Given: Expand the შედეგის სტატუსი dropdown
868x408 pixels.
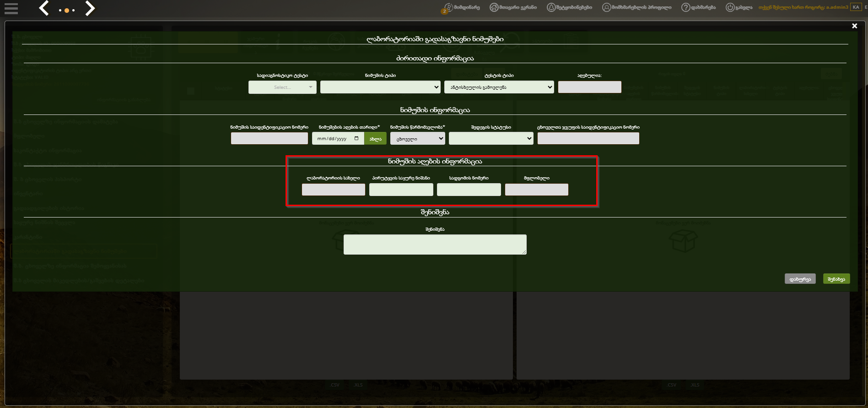Looking at the screenshot, I should click(x=491, y=138).
